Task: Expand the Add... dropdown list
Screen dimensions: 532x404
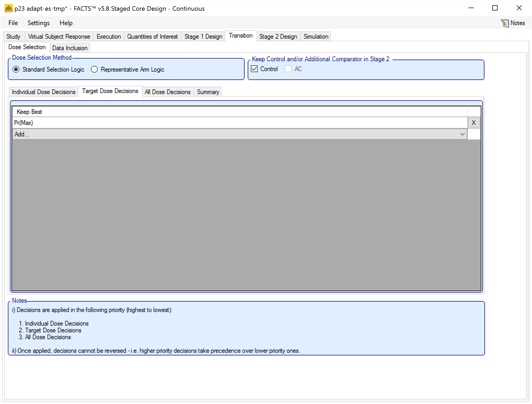Action: pos(462,134)
